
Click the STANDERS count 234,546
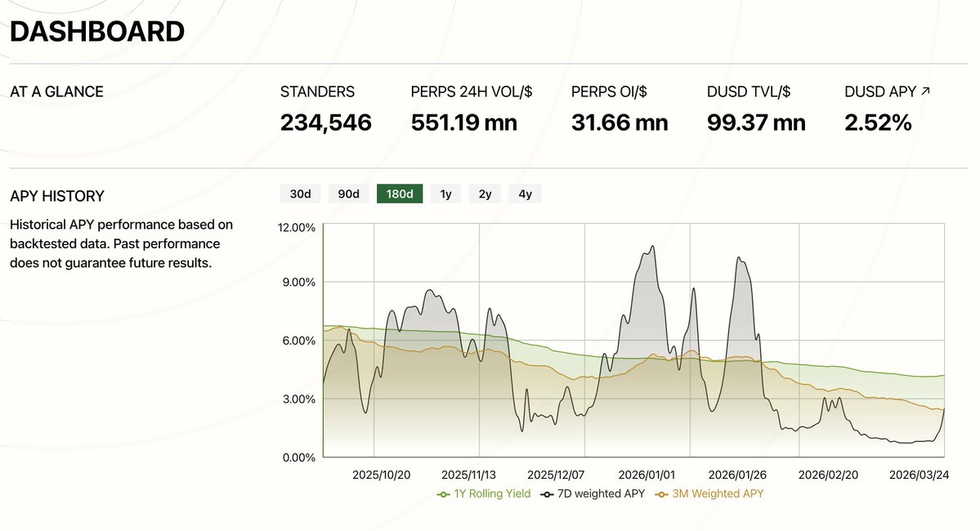click(325, 123)
